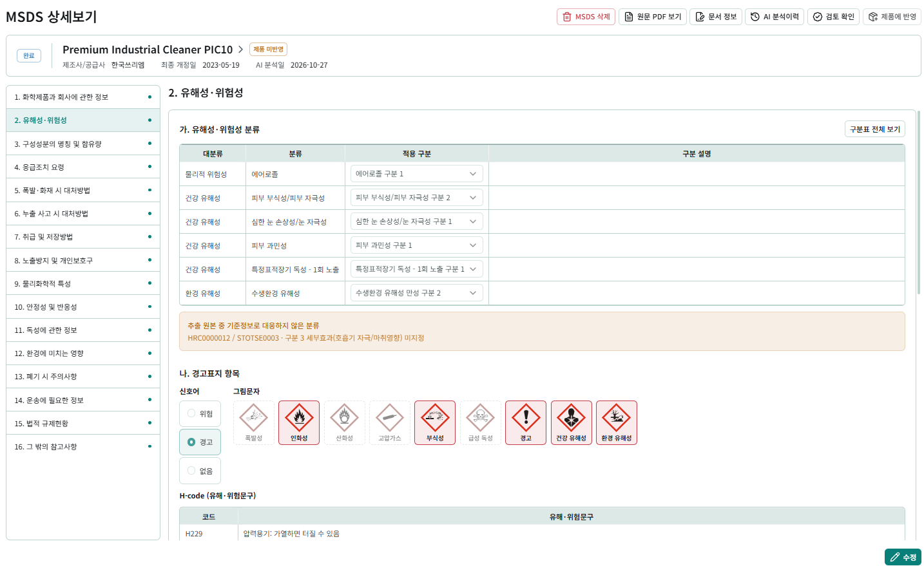Open the 피부 과민성 구분 1 dropdown
The height and width of the screenshot is (566, 924).
pyautogui.click(x=417, y=245)
